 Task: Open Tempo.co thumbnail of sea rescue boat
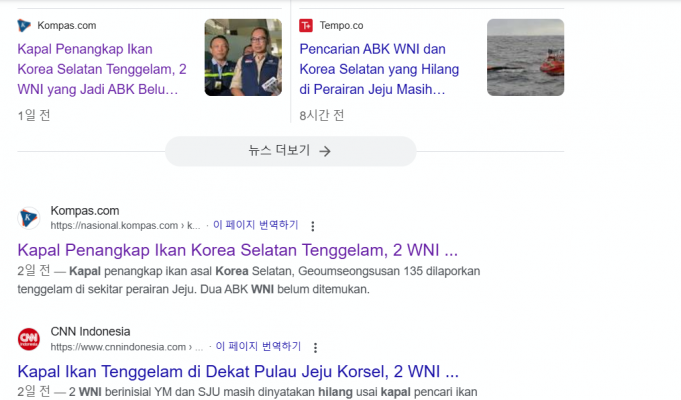point(525,57)
